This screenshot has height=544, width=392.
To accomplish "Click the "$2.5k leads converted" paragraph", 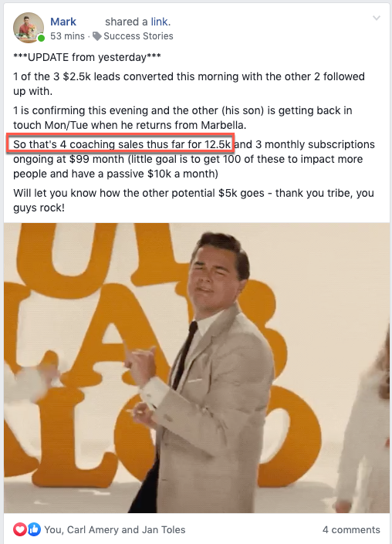I will pyautogui.click(x=189, y=83).
